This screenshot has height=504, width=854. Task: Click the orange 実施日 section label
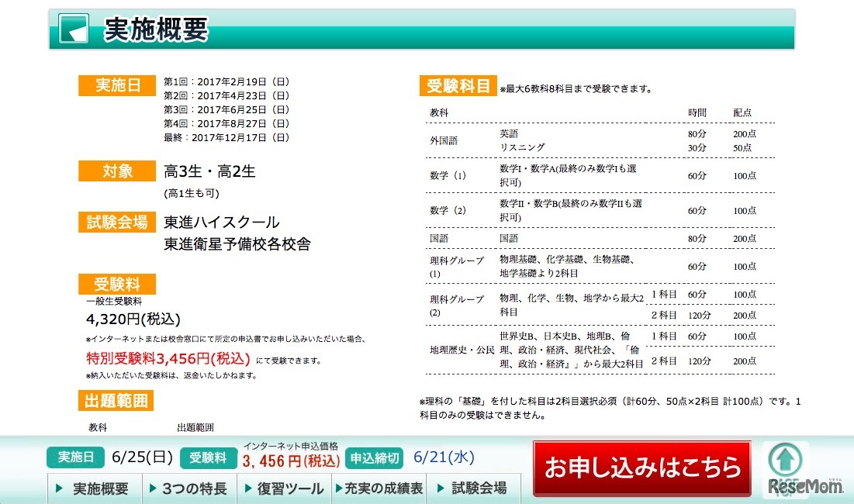117,85
